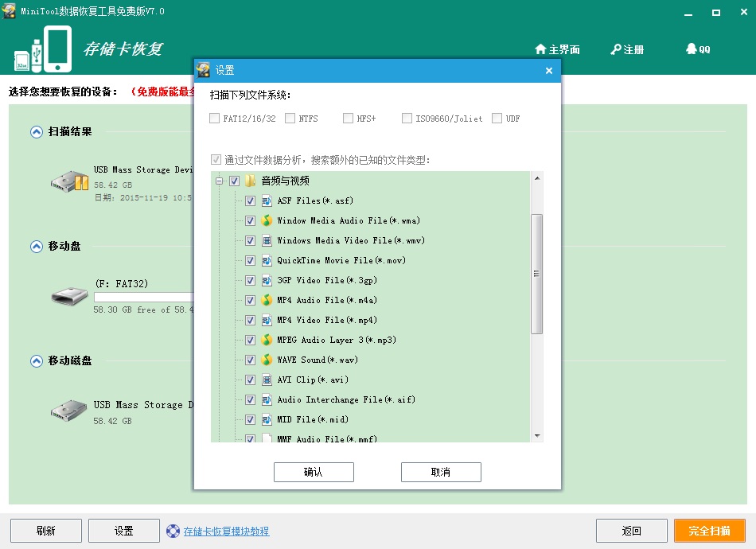Uncheck the 音频与视频 category checkbox

tap(234, 181)
